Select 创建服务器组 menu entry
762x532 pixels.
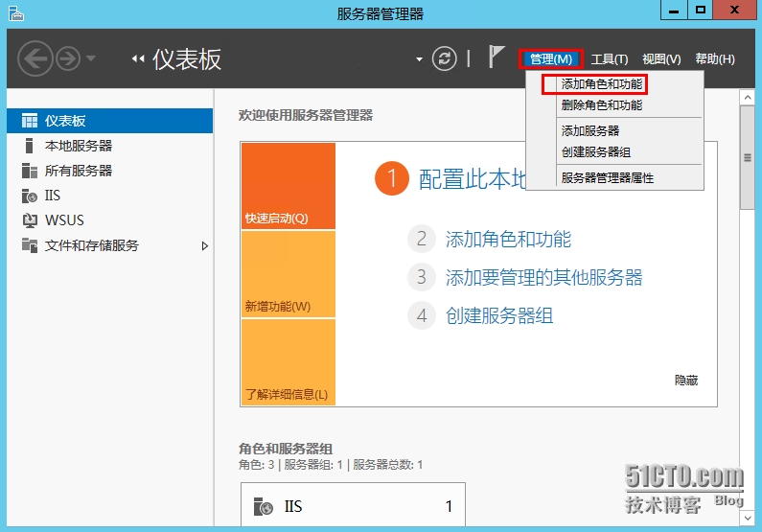click(596, 152)
